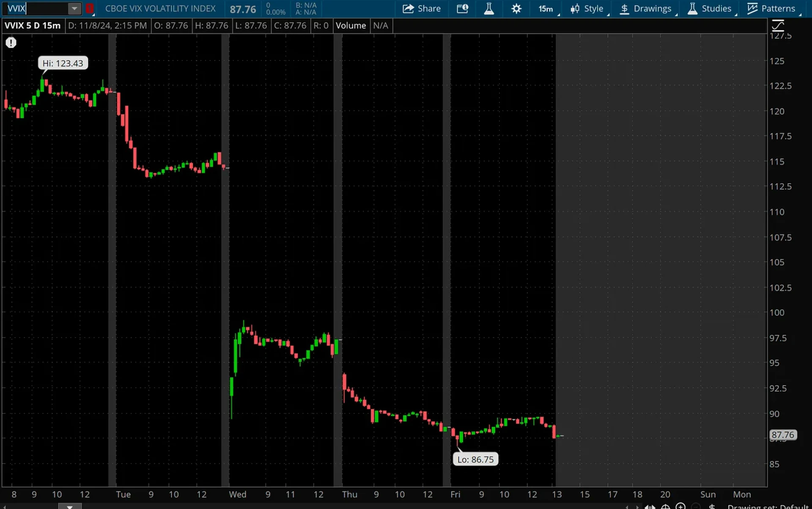This screenshot has width=812, height=509.
Task: Click the O: 87.76 open value
Action: [x=171, y=26]
